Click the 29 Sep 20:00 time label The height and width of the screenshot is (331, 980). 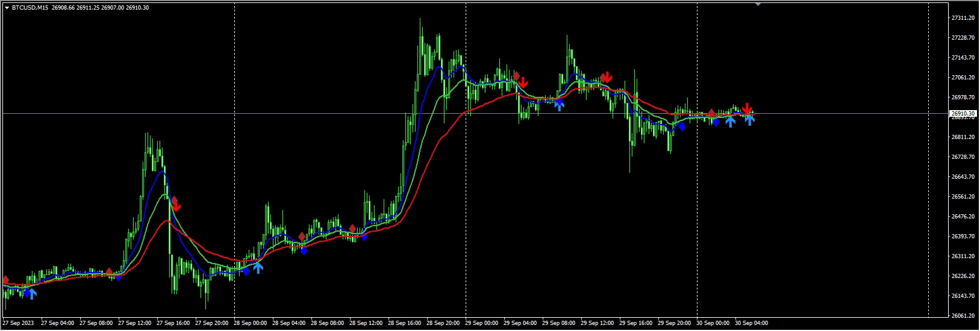coord(674,323)
